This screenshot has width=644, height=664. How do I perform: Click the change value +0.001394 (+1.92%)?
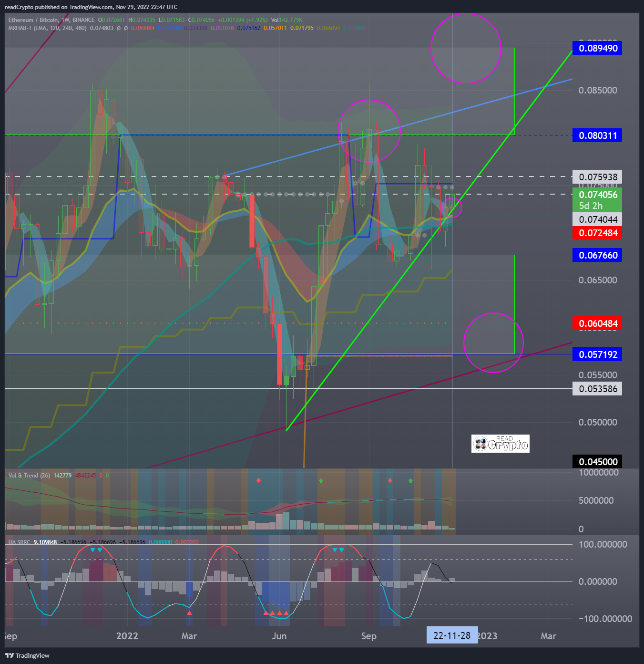coord(243,20)
